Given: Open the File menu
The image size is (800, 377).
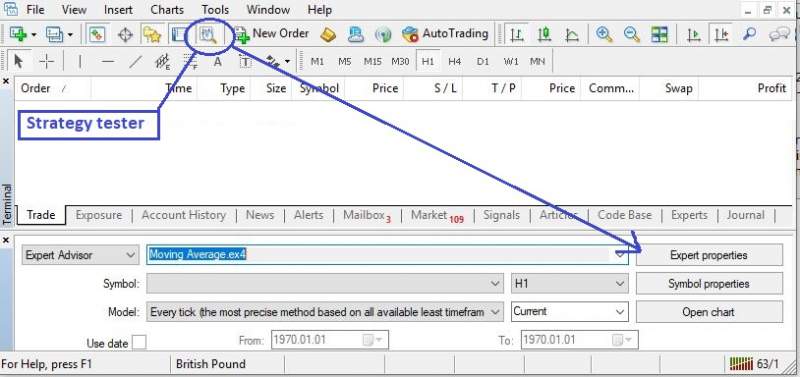Looking at the screenshot, I should 35,9.
